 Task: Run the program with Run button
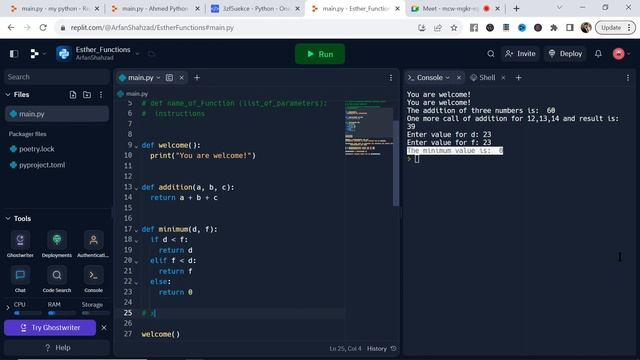click(x=320, y=54)
